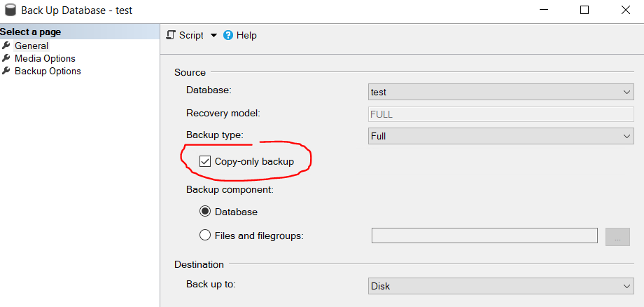Expand the Database dropdown showing test
The image size is (644, 307).
point(500,92)
